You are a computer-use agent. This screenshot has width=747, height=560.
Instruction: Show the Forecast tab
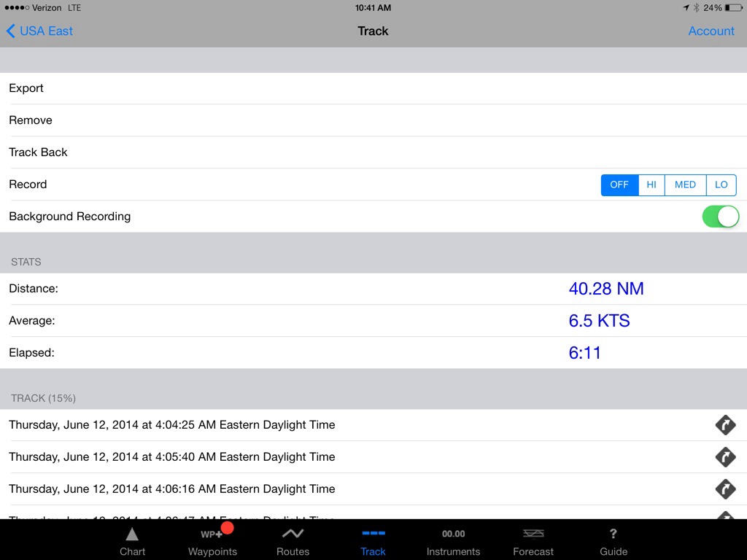pyautogui.click(x=533, y=541)
